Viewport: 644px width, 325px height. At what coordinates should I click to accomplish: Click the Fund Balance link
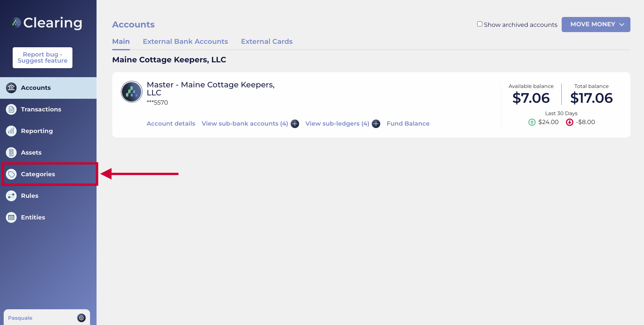click(x=408, y=123)
